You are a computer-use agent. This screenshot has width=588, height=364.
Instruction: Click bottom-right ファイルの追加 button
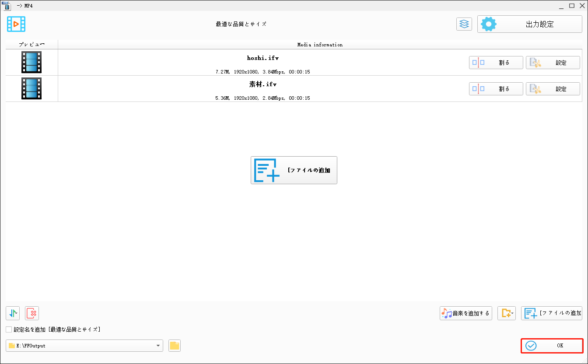[552, 313]
